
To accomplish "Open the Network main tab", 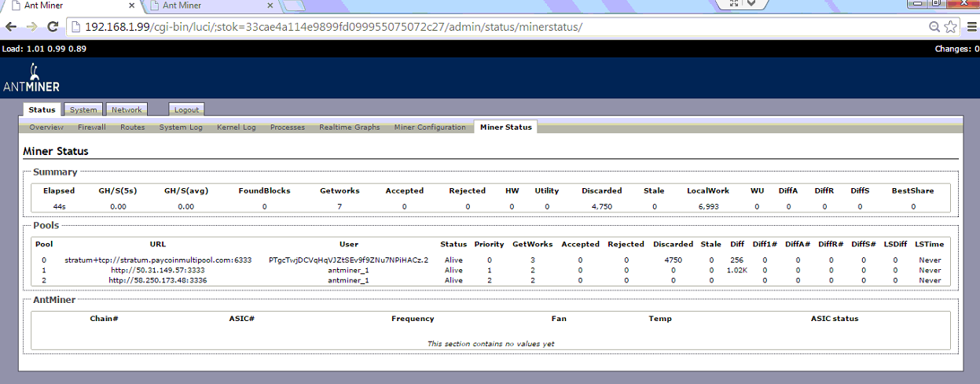I will 127,109.
